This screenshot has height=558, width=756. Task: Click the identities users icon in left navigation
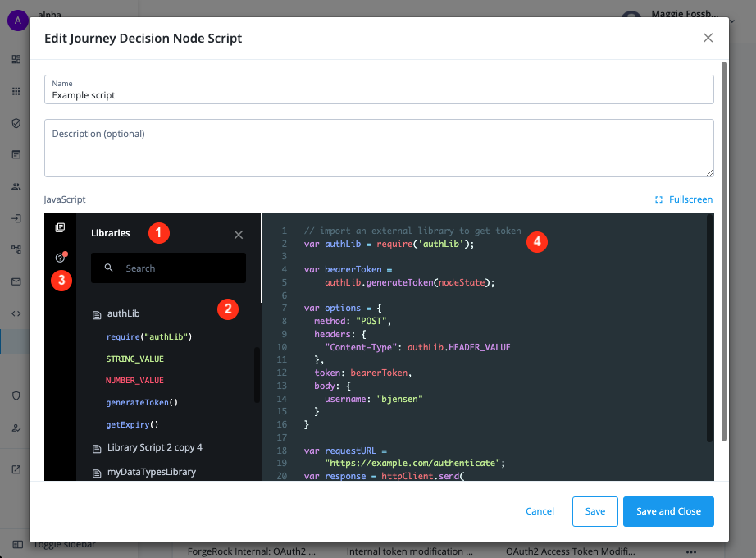[x=16, y=186]
